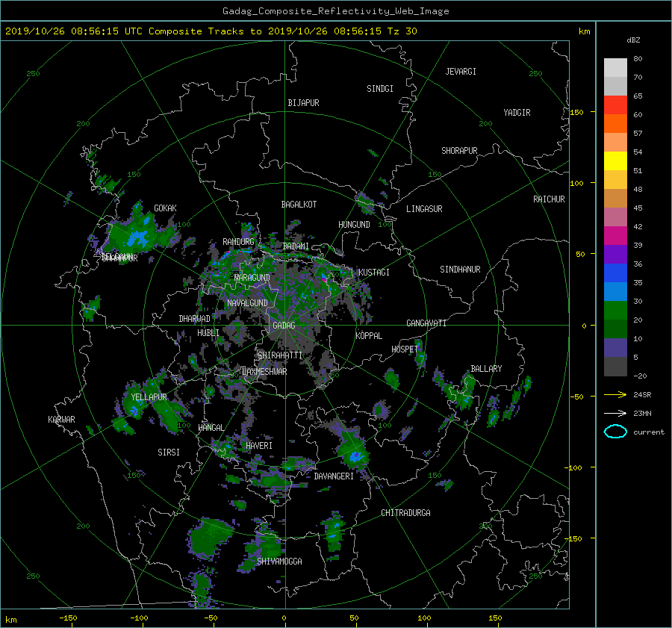Click the bright green 30 dBZ legend swatch

(615, 311)
